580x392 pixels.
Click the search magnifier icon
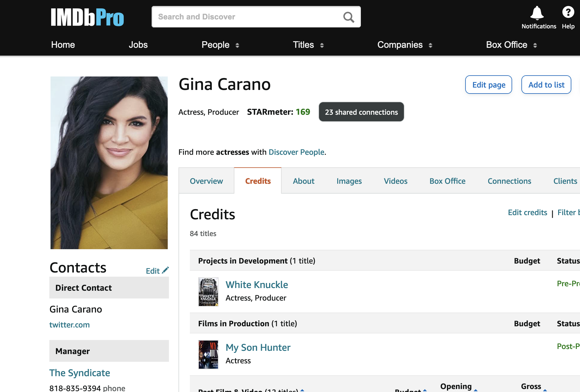coord(349,17)
